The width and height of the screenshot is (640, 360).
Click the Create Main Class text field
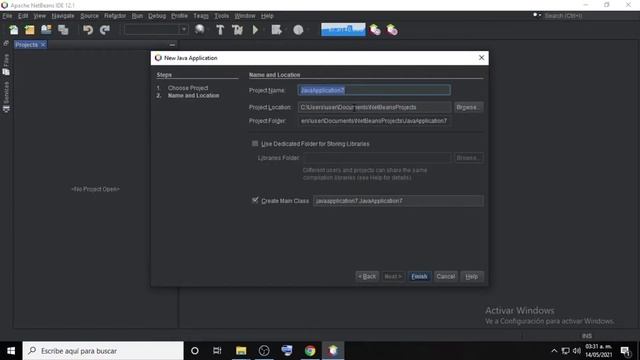pyautogui.click(x=398, y=201)
